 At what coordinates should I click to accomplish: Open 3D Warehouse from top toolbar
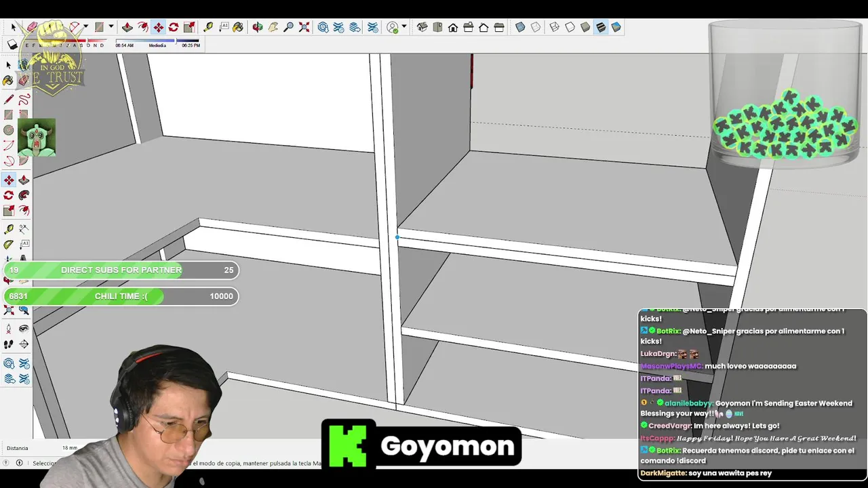(x=323, y=27)
